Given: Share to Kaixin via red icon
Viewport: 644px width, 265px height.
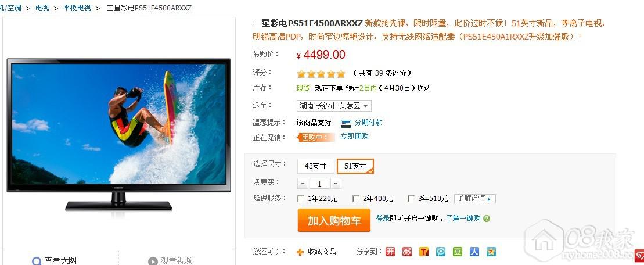Looking at the screenshot, I should (x=390, y=252).
